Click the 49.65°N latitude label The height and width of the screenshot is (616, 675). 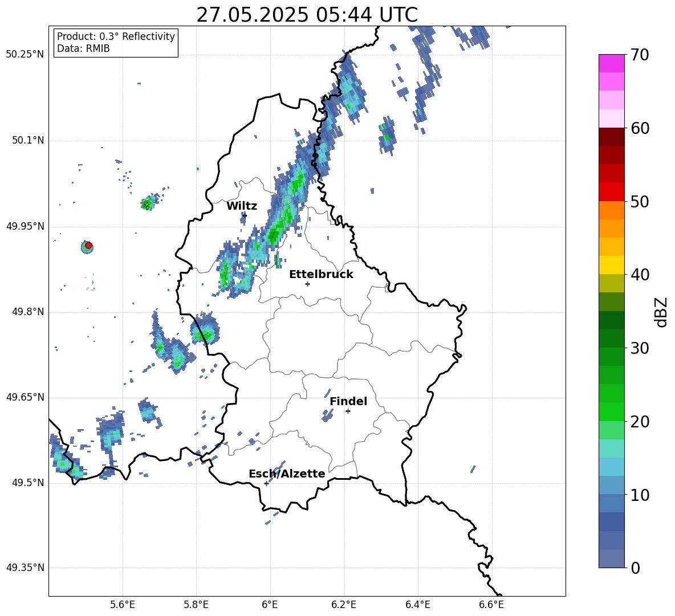pos(25,397)
